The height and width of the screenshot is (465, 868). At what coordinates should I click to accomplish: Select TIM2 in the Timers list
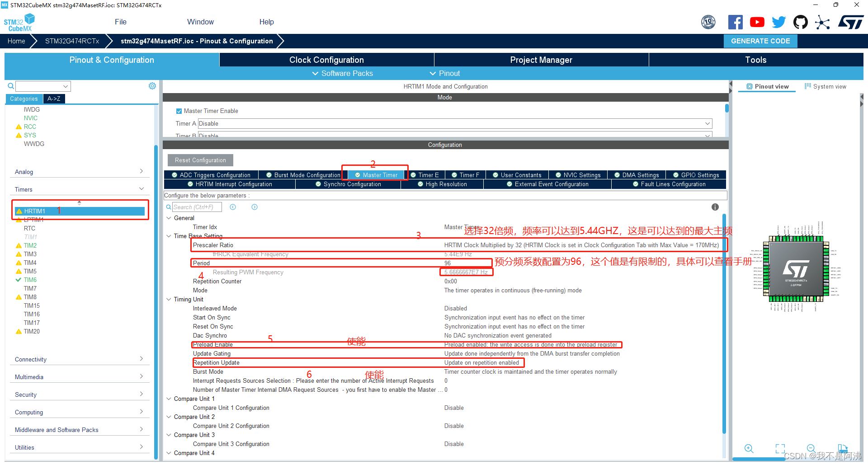click(30, 245)
